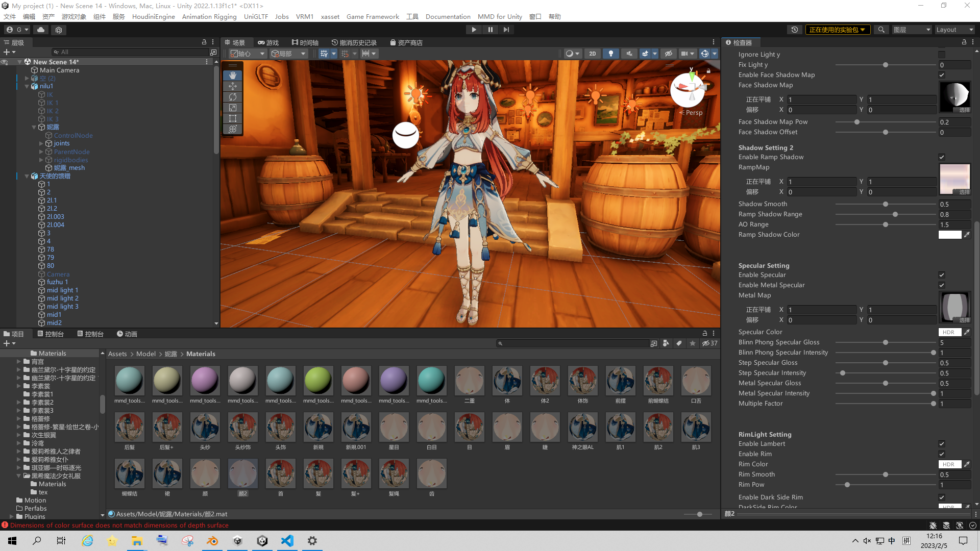Toggle project hidden packages count icon
Viewport: 980px width, 551px height.
point(709,343)
